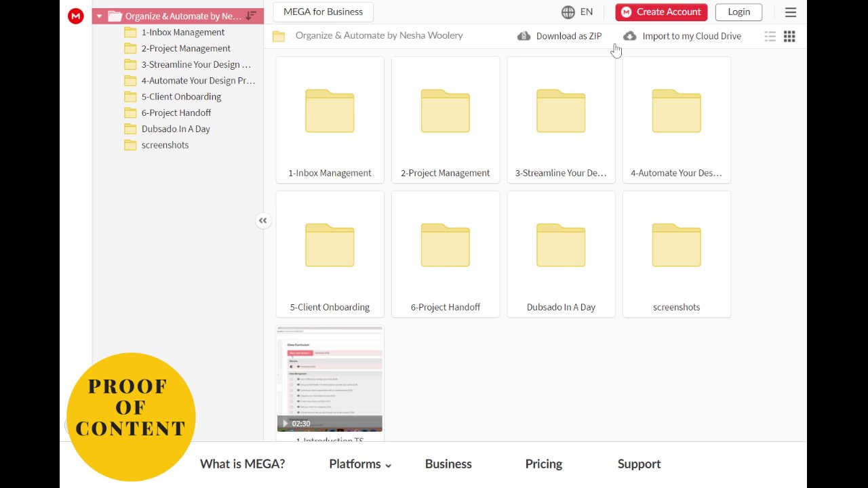Select Dubsado In A Day in sidebar tree
Image resolution: width=868 pixels, height=488 pixels.
pos(176,129)
